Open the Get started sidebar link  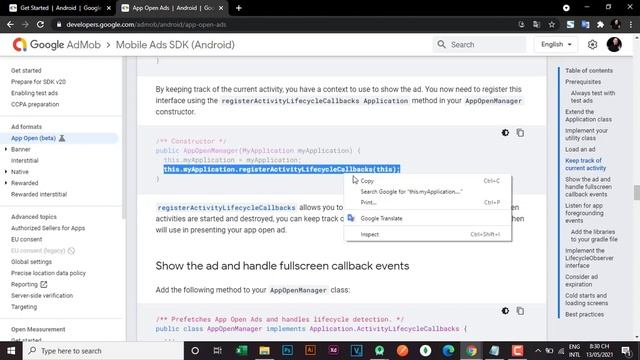pyautogui.click(x=26, y=71)
